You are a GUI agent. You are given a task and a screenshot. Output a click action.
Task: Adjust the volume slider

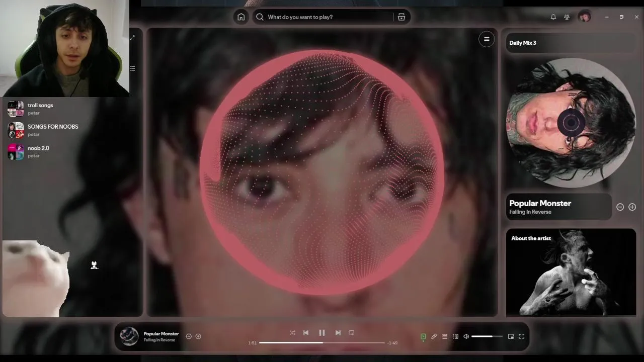(487, 336)
